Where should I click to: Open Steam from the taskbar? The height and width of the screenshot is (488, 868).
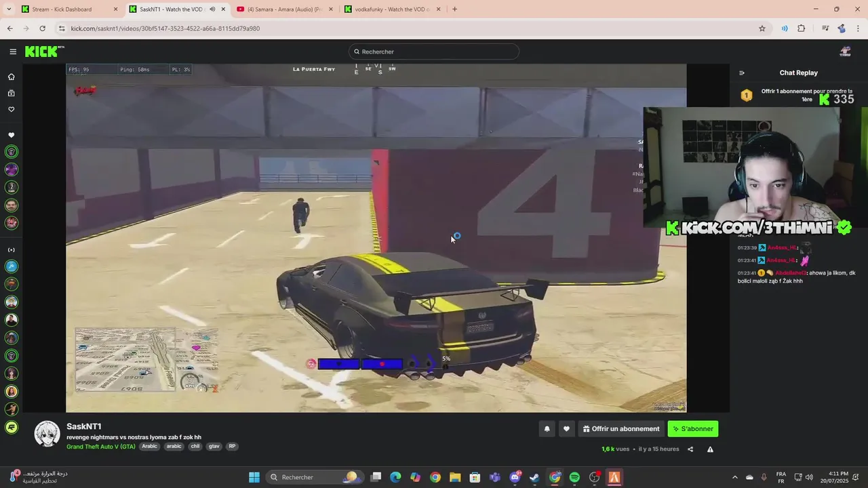pos(535,477)
